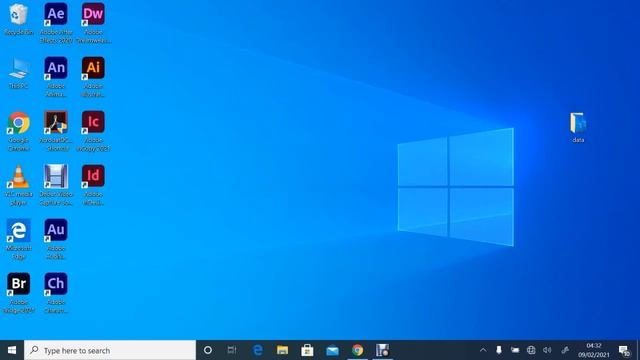Click the microphone tray icon
The height and width of the screenshot is (360, 640).
pyautogui.click(x=499, y=350)
